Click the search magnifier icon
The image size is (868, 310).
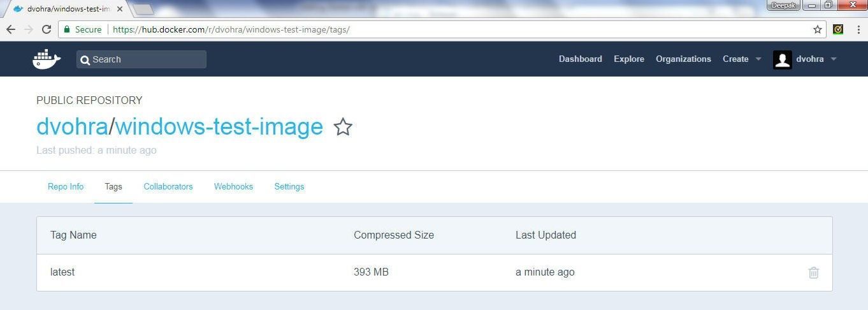point(85,60)
